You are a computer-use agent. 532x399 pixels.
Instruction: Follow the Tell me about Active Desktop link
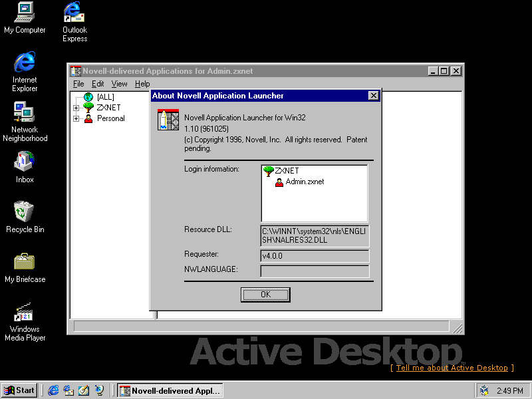pos(452,368)
